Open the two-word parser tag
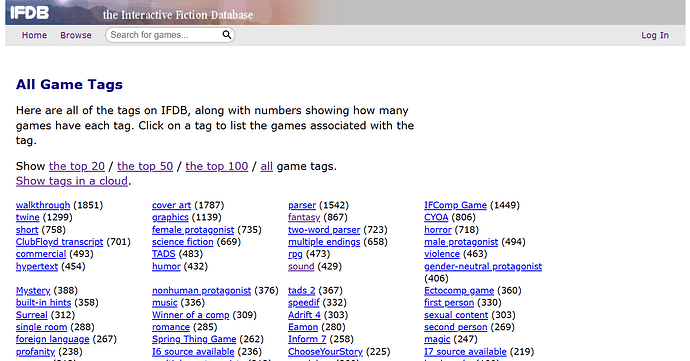The width and height of the screenshot is (690, 361). click(x=324, y=230)
